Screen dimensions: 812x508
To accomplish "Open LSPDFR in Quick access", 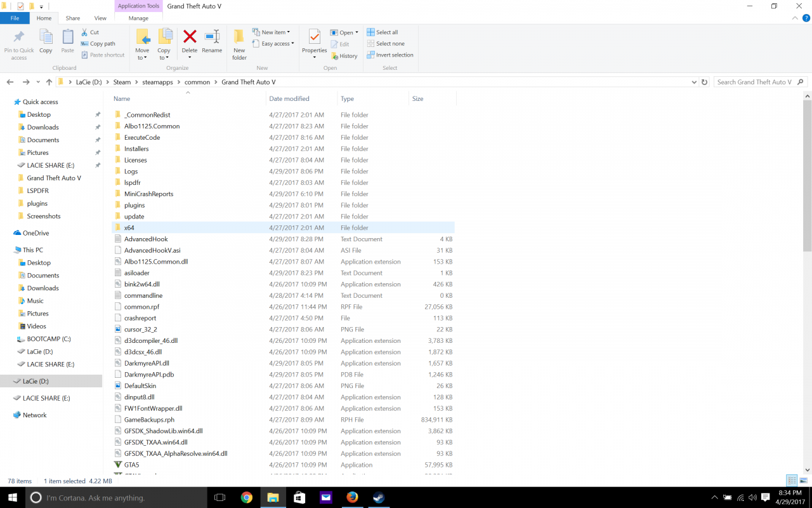I will 37,190.
